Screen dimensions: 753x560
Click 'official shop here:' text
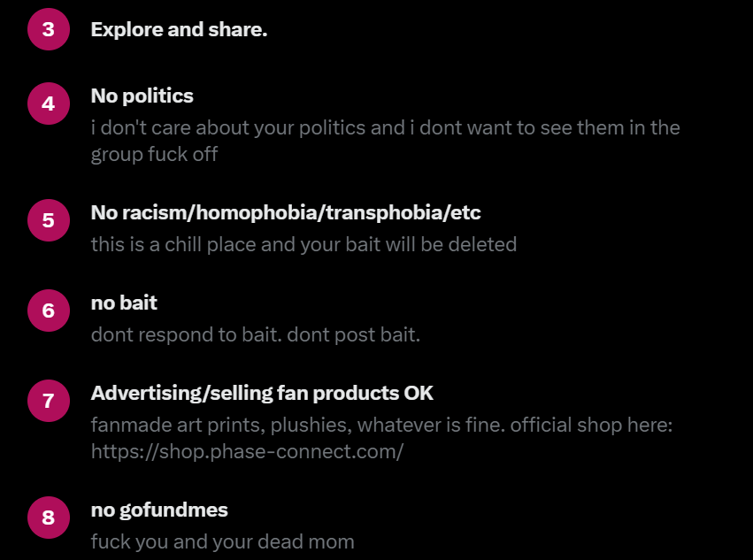coord(591,425)
